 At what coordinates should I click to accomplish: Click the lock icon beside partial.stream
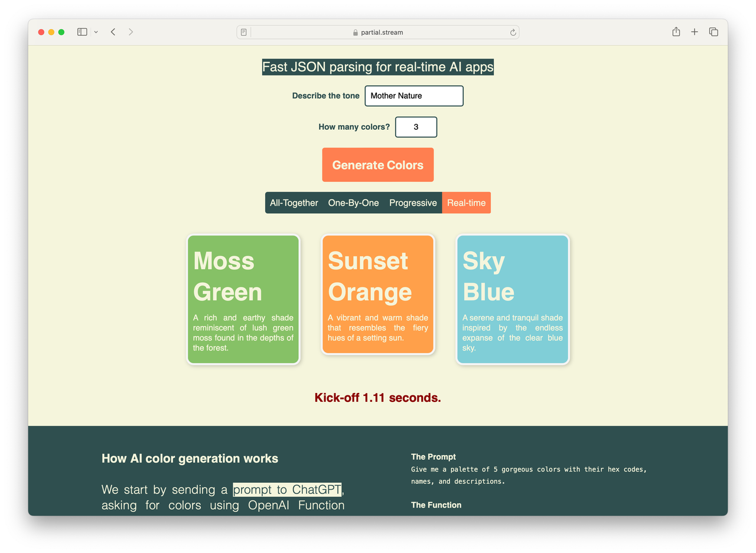pyautogui.click(x=356, y=32)
